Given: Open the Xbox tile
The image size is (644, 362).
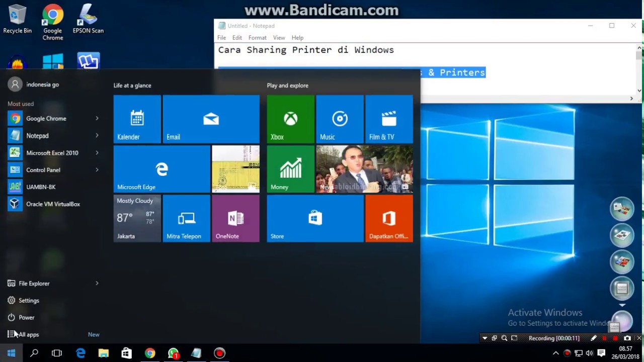Looking at the screenshot, I should click(x=290, y=119).
